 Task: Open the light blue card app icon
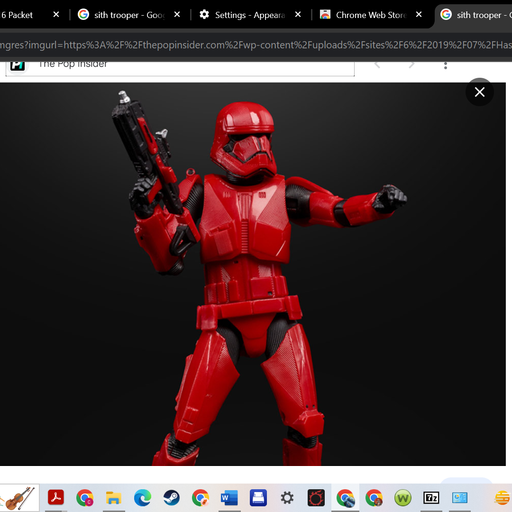460,498
